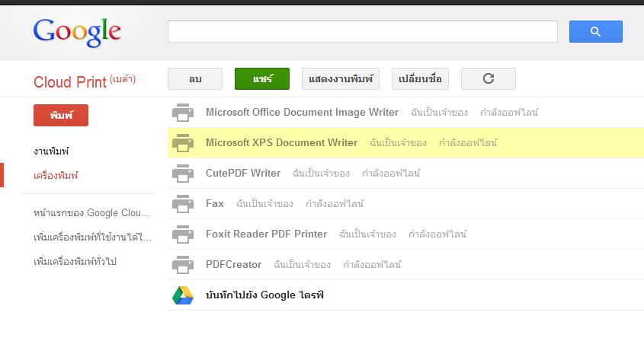Click ฉันเป็นเจ้าของ label on Fax row

pos(265,203)
